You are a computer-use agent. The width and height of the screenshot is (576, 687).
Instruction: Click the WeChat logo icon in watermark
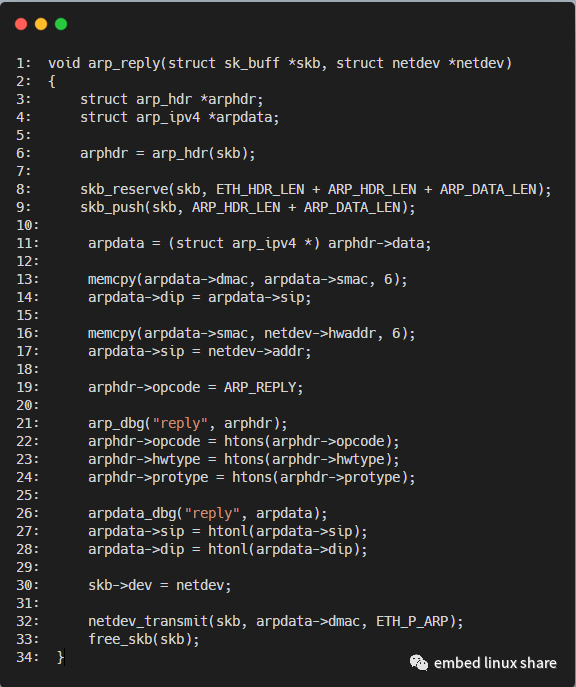click(419, 663)
